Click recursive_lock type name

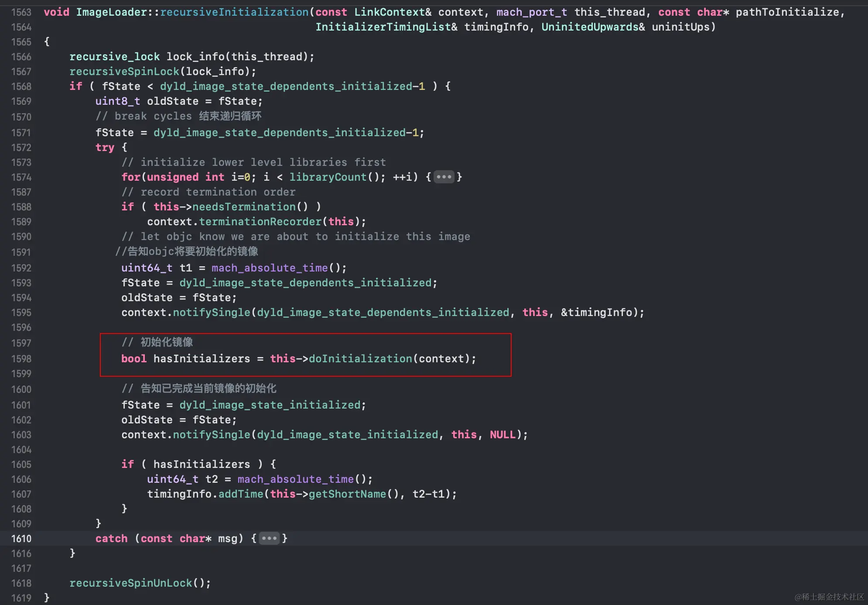pos(115,57)
